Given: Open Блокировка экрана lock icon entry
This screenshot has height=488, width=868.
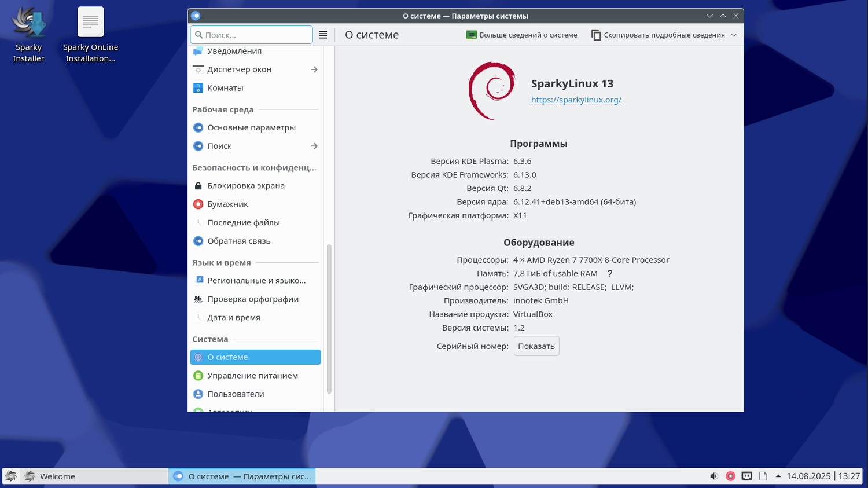Looking at the screenshot, I should (x=198, y=186).
